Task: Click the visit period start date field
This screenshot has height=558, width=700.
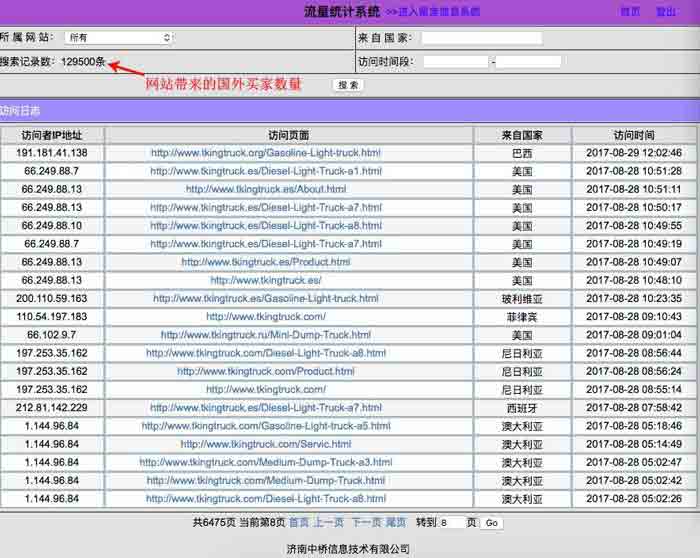Action: click(455, 62)
